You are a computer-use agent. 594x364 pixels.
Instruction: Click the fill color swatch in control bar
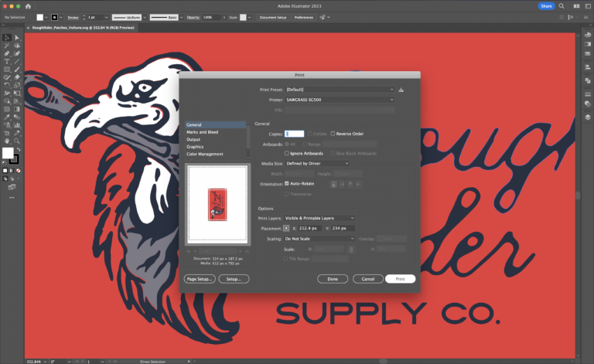[39, 18]
